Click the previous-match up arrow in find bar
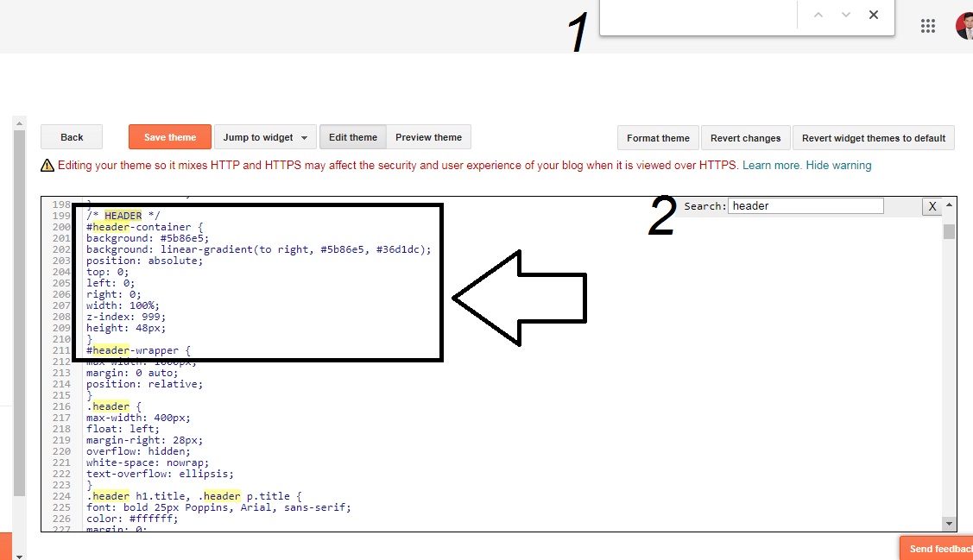 coord(818,14)
